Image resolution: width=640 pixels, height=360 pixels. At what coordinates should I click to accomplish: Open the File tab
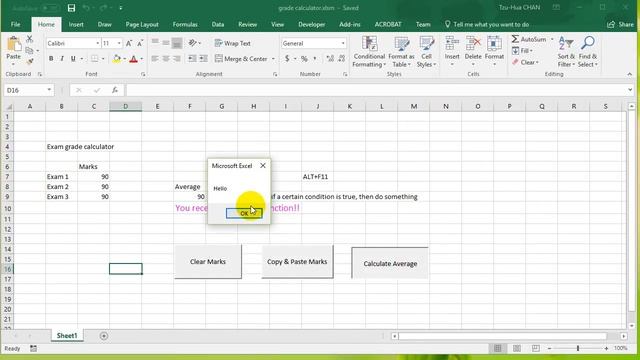[x=16, y=24]
